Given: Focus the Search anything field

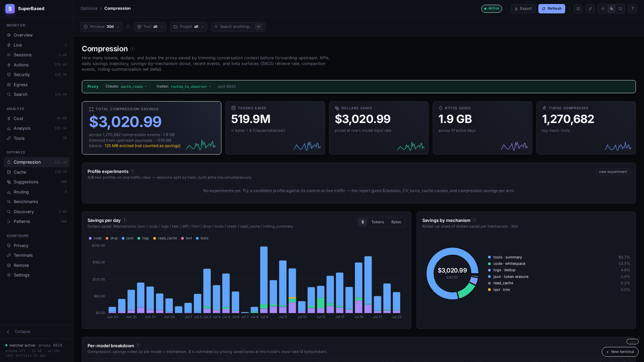Looking at the screenshot, I should click(238, 27).
